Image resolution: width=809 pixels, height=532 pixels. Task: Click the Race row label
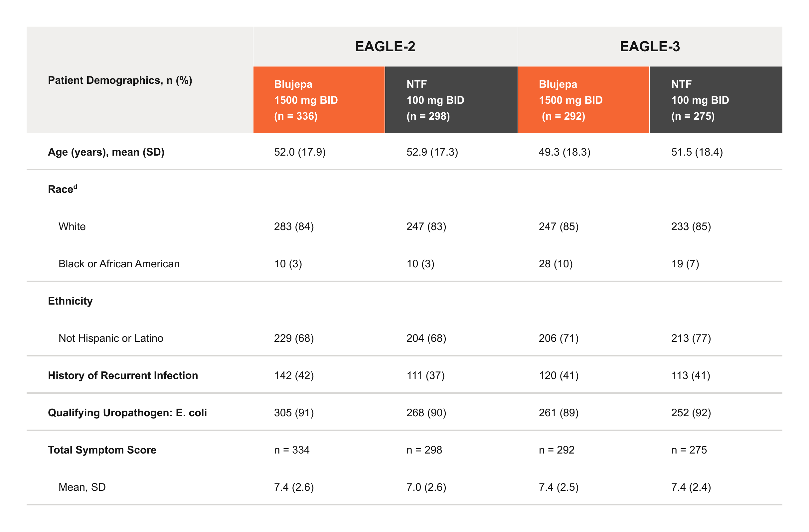(x=63, y=189)
